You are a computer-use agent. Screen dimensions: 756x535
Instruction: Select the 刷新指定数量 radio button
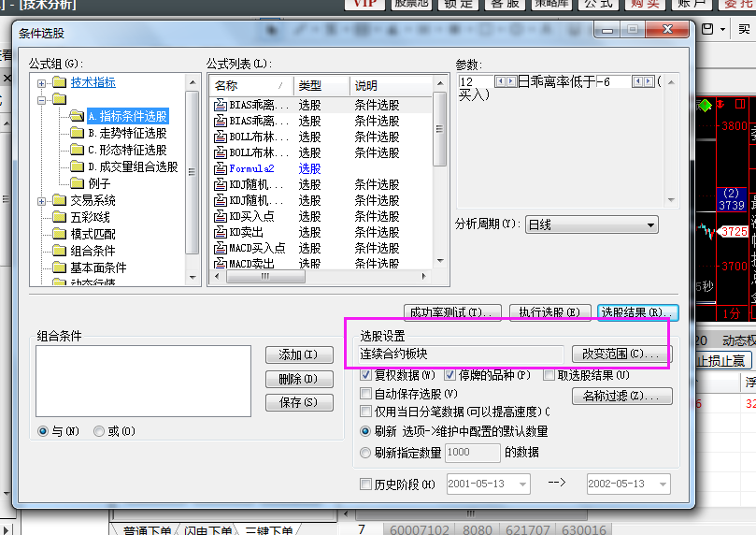[365, 453]
